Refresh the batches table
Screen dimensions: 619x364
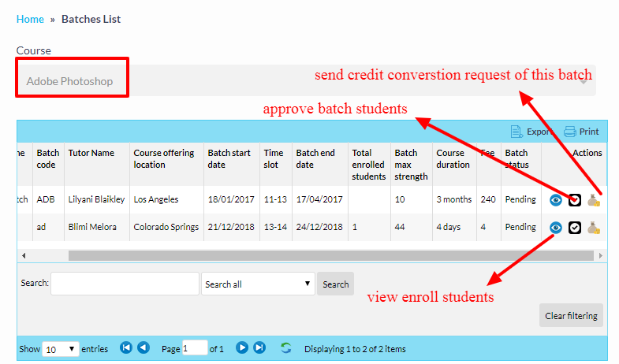pyautogui.click(x=286, y=347)
